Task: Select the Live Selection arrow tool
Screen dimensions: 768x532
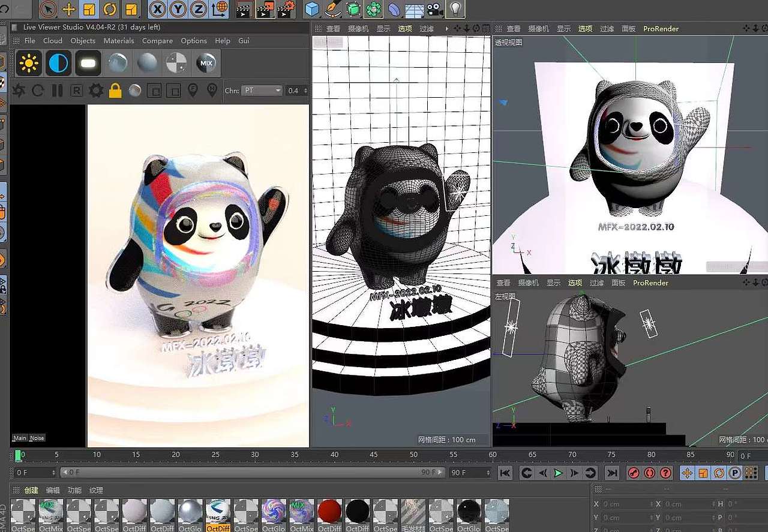Action: [49, 9]
